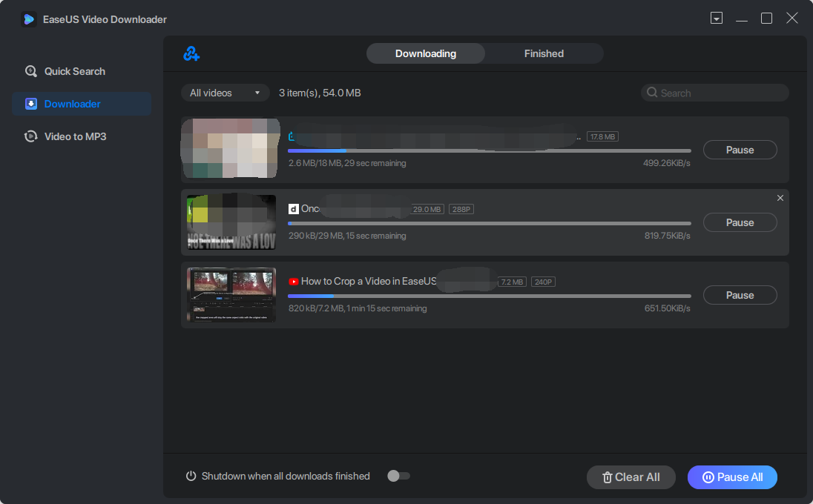The width and height of the screenshot is (813, 504).
Task: Click the 17.8 MB size badge
Action: tap(602, 137)
